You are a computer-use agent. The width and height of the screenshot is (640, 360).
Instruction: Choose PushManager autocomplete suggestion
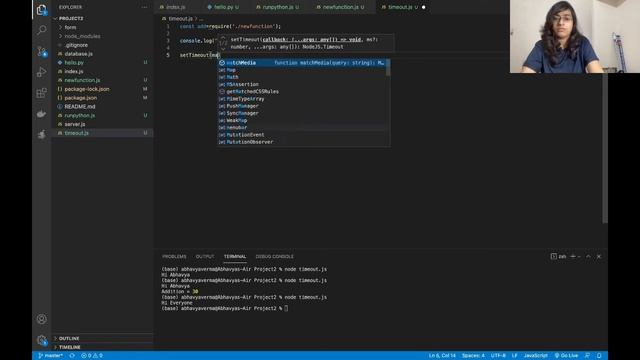click(x=301, y=106)
